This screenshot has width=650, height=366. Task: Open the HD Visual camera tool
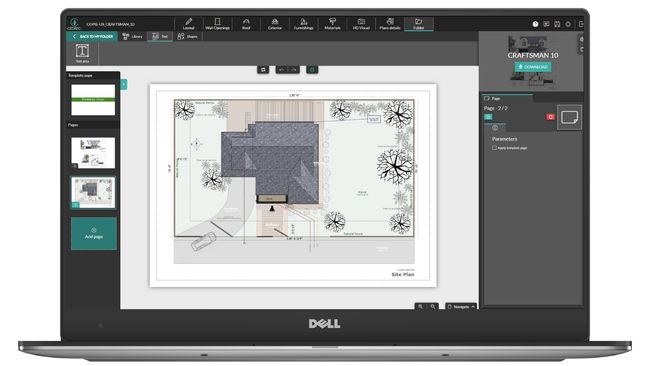[361, 24]
